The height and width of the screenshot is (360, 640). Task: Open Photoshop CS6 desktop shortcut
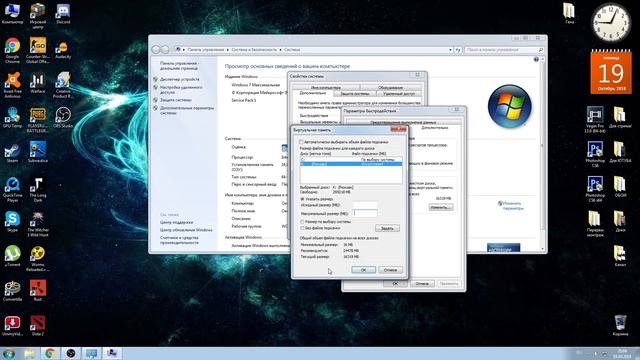coord(595,155)
